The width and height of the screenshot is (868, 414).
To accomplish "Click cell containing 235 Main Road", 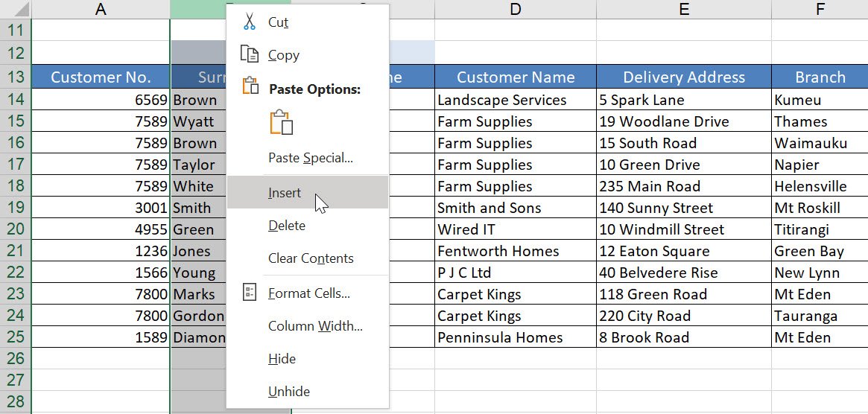I will pos(684,186).
